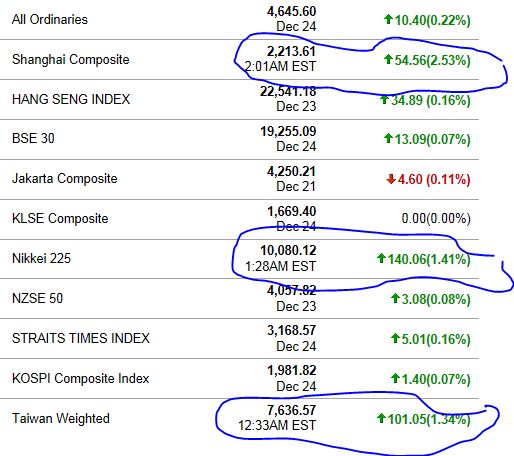The height and width of the screenshot is (456, 514).
Task: Click the green up arrow beside Shanghai Composite change
Action: [388, 59]
